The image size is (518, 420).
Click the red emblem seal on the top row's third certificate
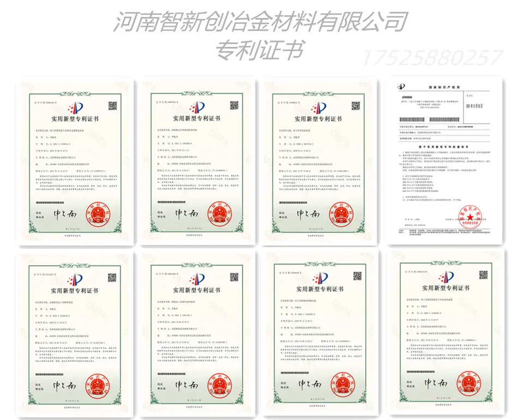[341, 214]
